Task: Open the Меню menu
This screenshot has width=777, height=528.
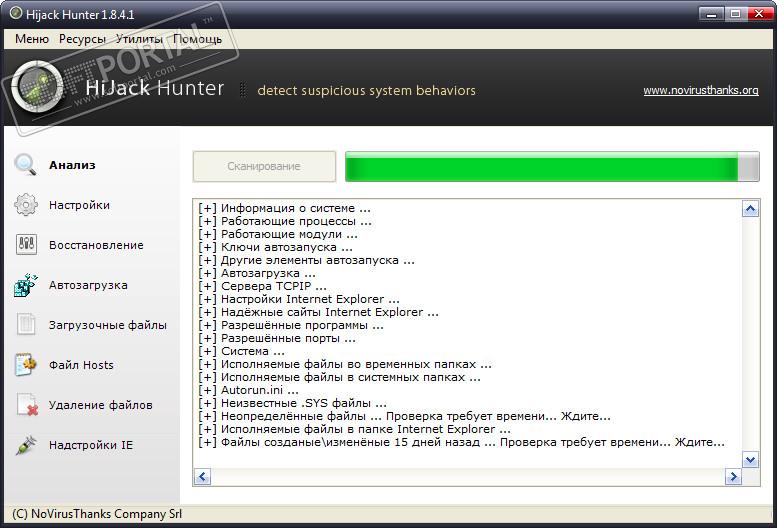Action: coord(32,39)
